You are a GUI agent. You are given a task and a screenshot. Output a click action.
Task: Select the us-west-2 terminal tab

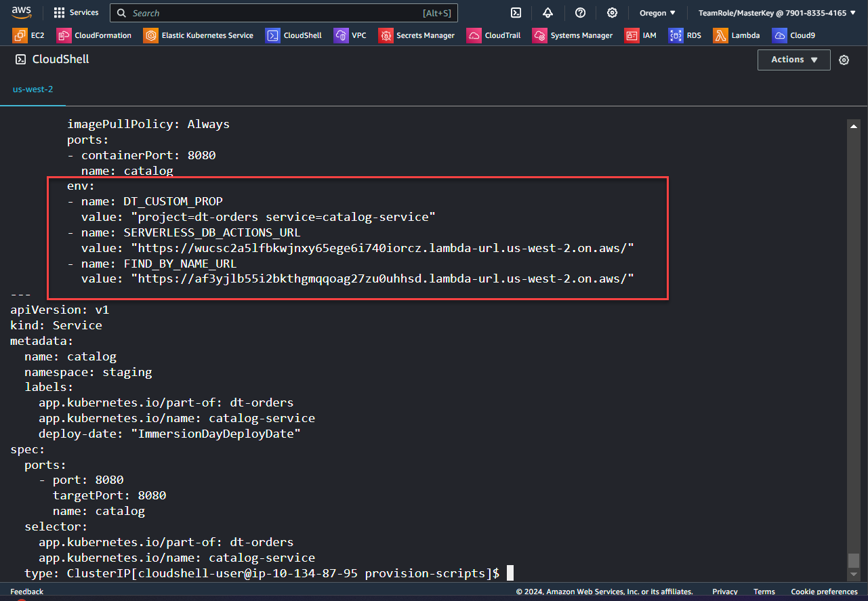[x=33, y=89]
